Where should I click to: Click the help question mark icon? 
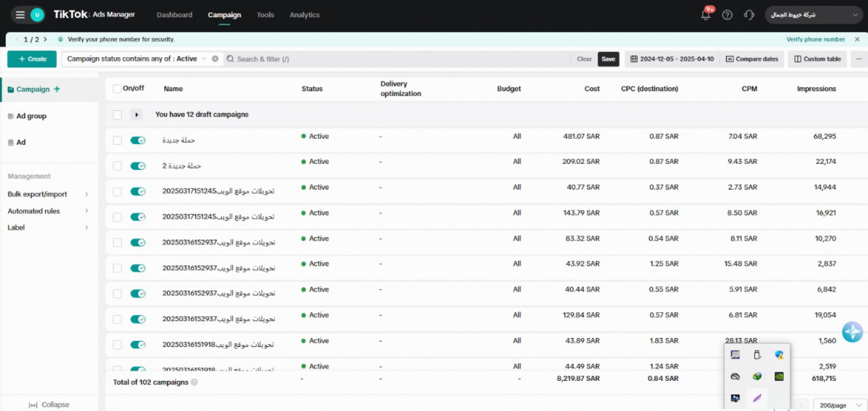[x=727, y=15]
